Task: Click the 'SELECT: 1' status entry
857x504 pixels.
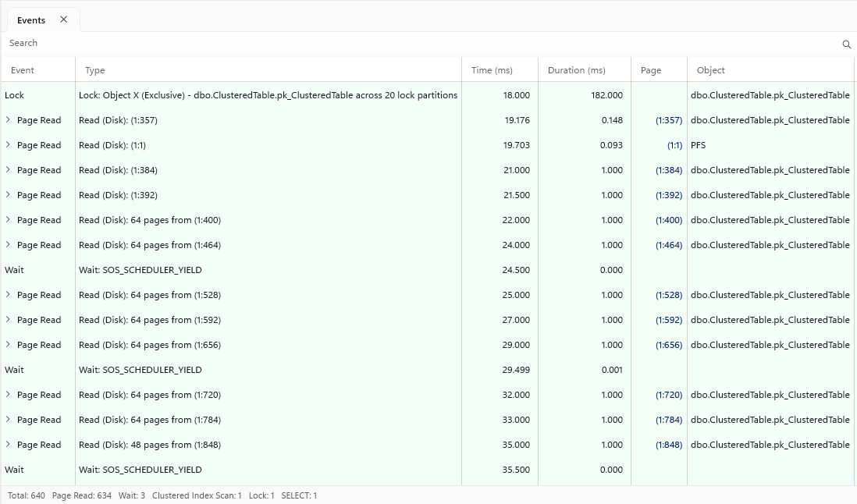Action: (299, 496)
